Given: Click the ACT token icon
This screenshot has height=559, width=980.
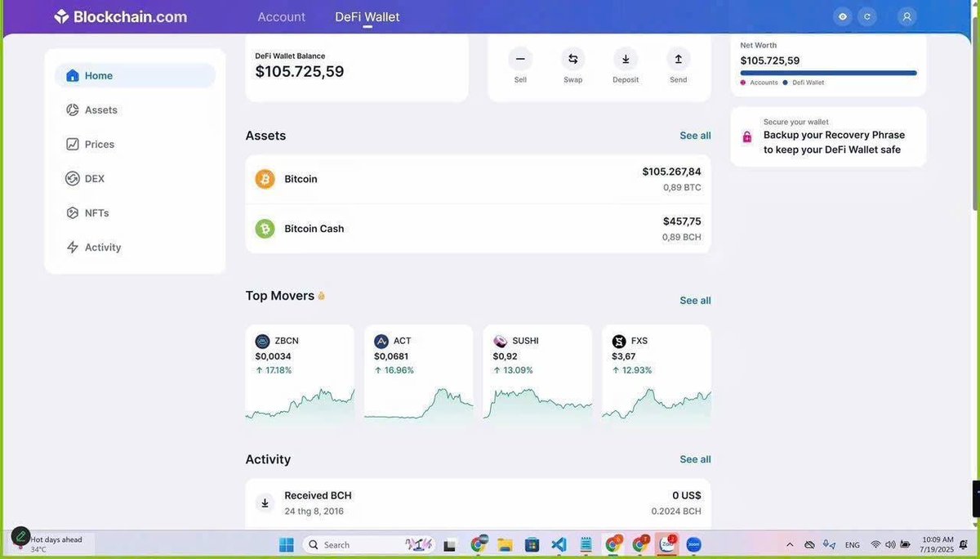Looking at the screenshot, I should pos(381,342).
